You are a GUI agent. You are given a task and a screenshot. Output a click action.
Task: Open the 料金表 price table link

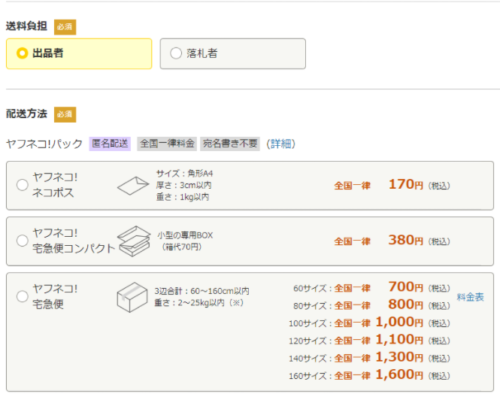point(470,297)
